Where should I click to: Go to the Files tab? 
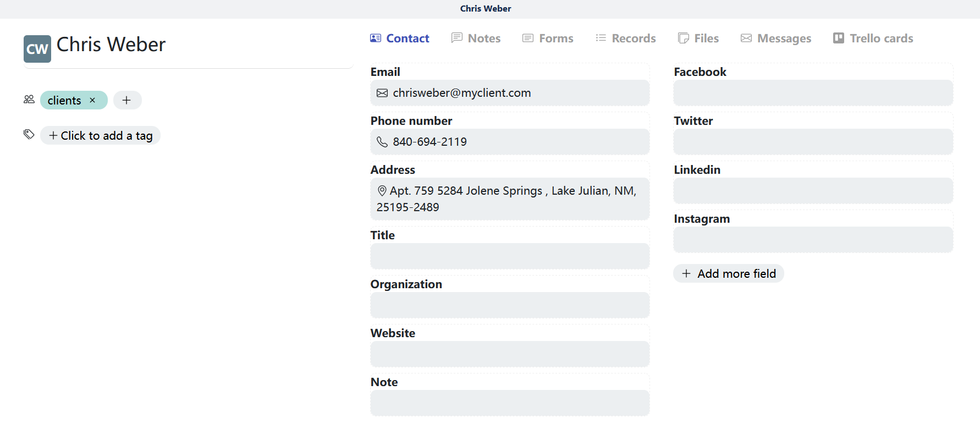click(x=698, y=38)
